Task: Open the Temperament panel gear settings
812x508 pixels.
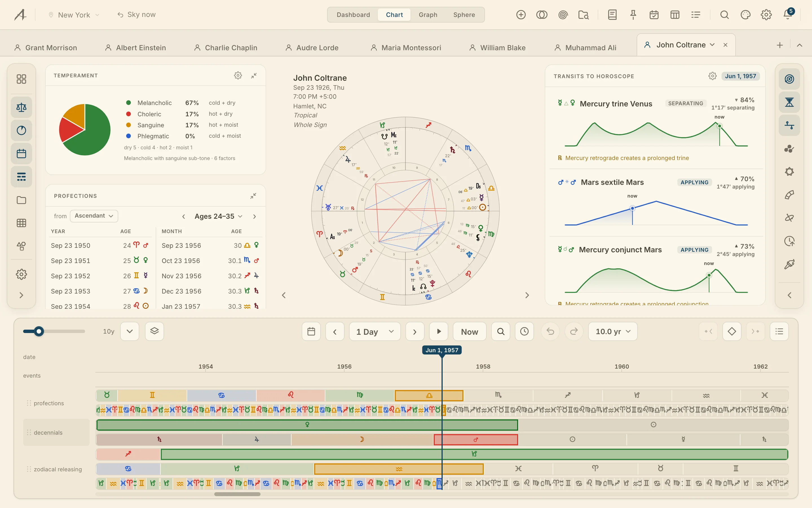Action: (x=238, y=76)
